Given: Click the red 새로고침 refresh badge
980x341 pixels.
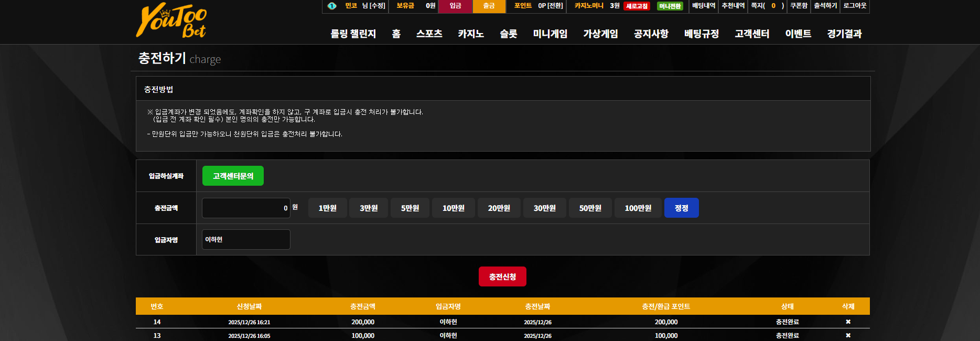Looking at the screenshot, I should [637, 6].
